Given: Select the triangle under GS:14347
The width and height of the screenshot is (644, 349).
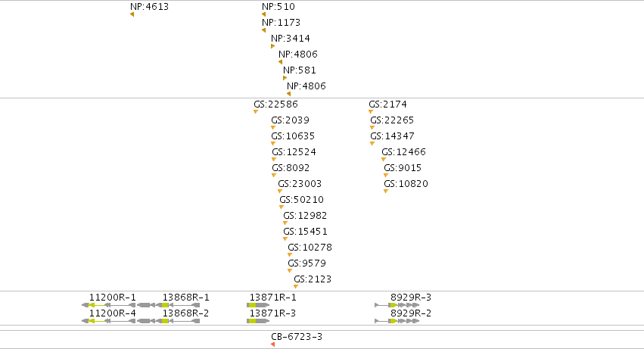Looking at the screenshot, I should (x=372, y=144).
